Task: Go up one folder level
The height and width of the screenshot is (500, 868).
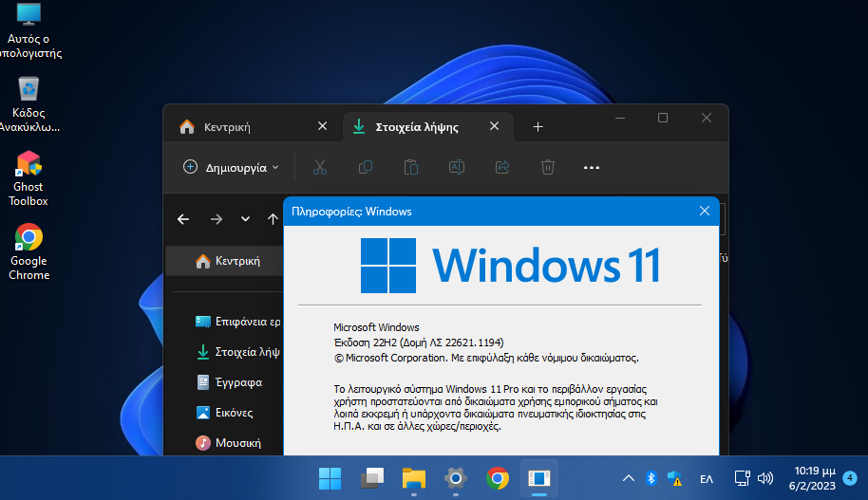Action: click(x=273, y=219)
